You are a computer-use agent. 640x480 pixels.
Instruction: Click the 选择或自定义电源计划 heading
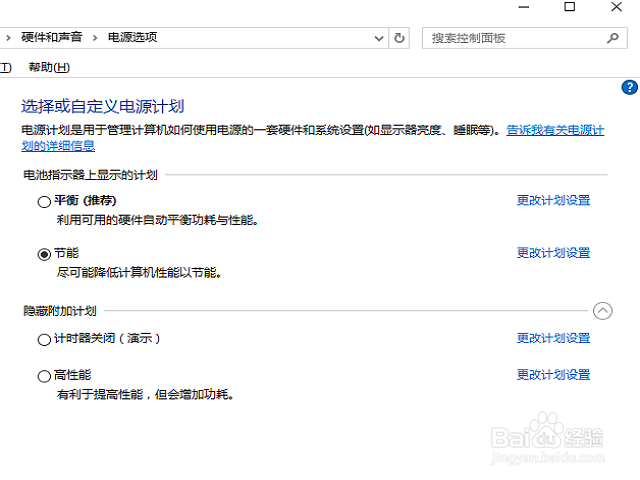[x=102, y=107]
